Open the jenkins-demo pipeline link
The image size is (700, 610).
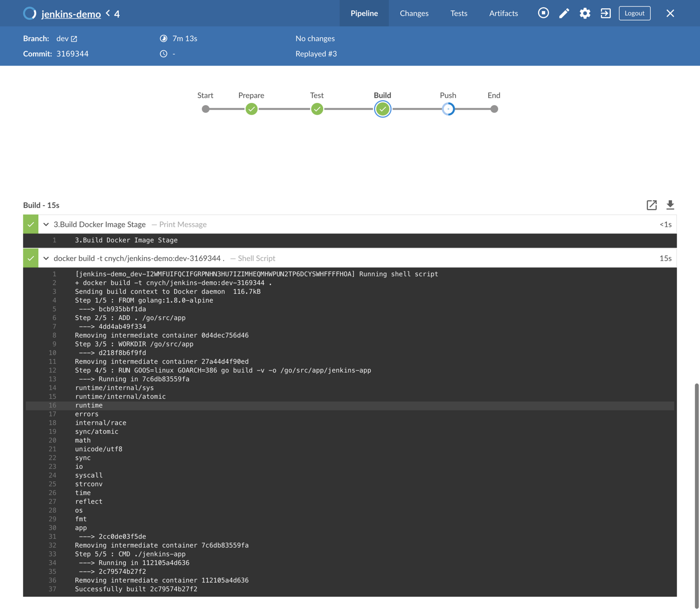pos(71,14)
